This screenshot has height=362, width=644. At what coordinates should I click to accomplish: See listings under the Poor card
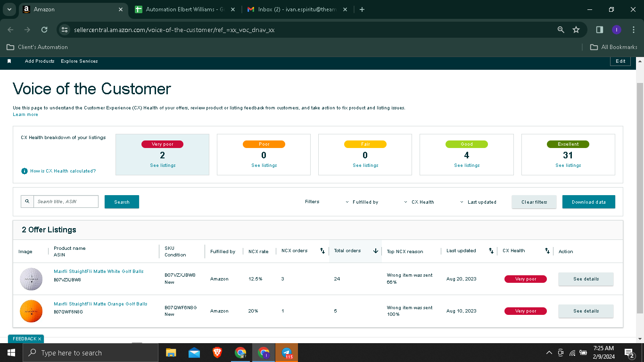click(264, 165)
